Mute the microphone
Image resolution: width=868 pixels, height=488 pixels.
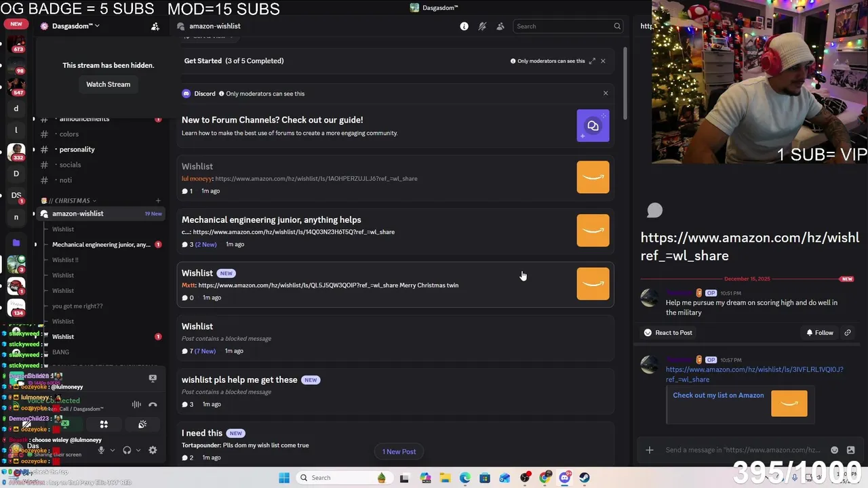[101, 450]
